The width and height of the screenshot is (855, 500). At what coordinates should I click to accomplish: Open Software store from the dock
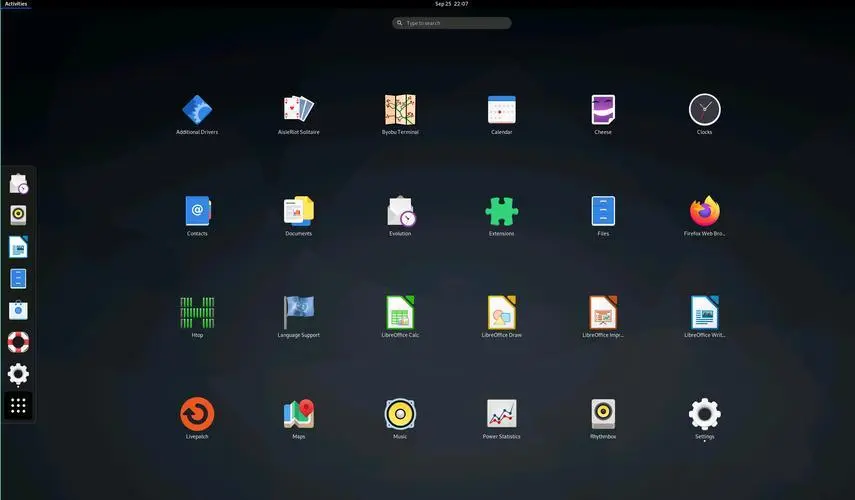tap(18, 310)
